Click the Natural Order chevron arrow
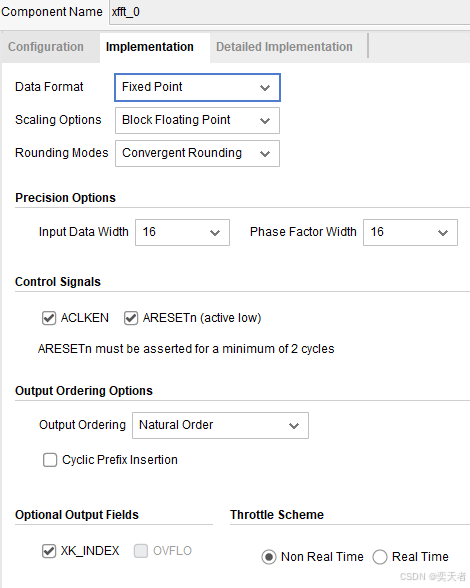470x588 pixels. 294,426
